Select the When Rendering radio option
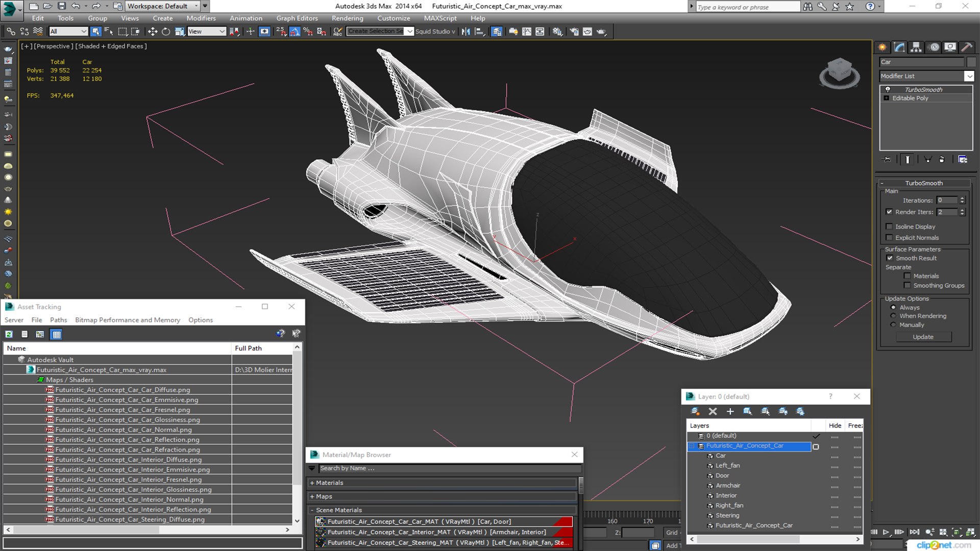The image size is (980, 551). point(893,316)
